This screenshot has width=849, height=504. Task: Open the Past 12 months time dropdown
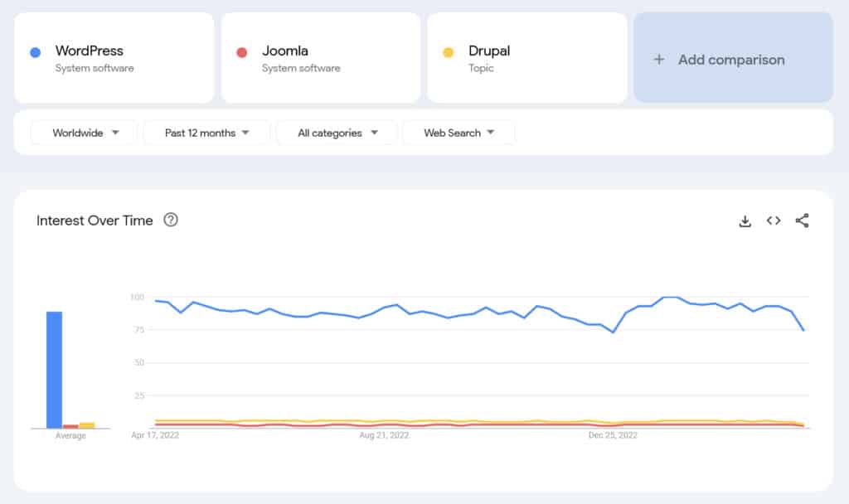click(205, 133)
